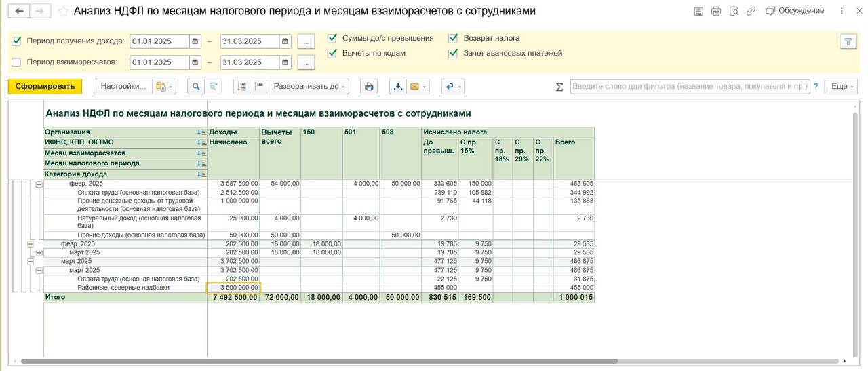Go back using the left arrow button
This screenshot has width=868, height=371.
[19, 11]
